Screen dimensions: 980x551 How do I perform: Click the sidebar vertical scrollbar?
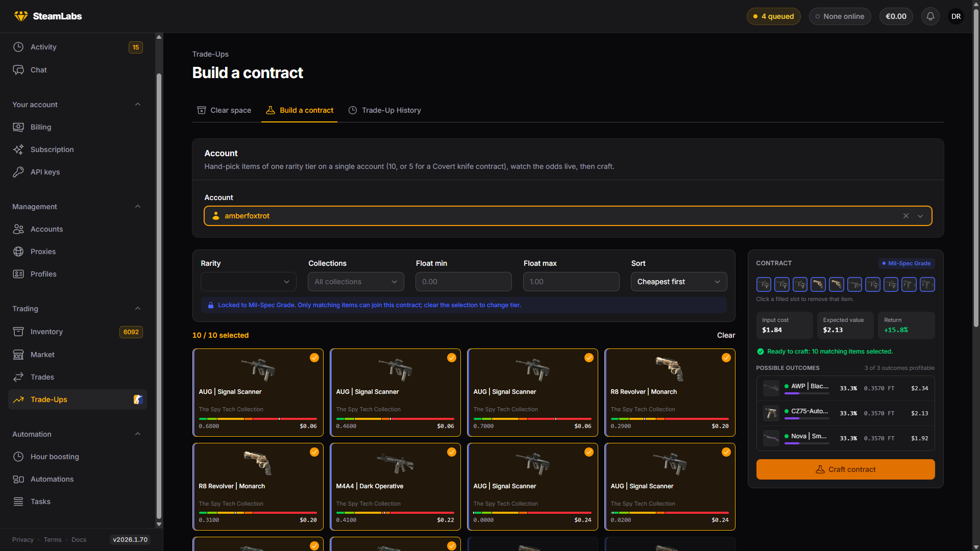pyautogui.click(x=159, y=296)
